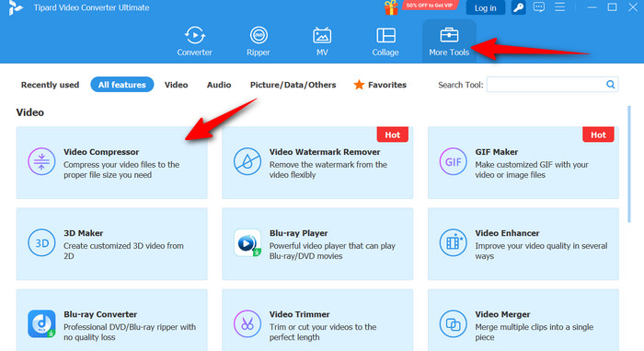Filter tools by Video
644x351 pixels.
point(177,85)
